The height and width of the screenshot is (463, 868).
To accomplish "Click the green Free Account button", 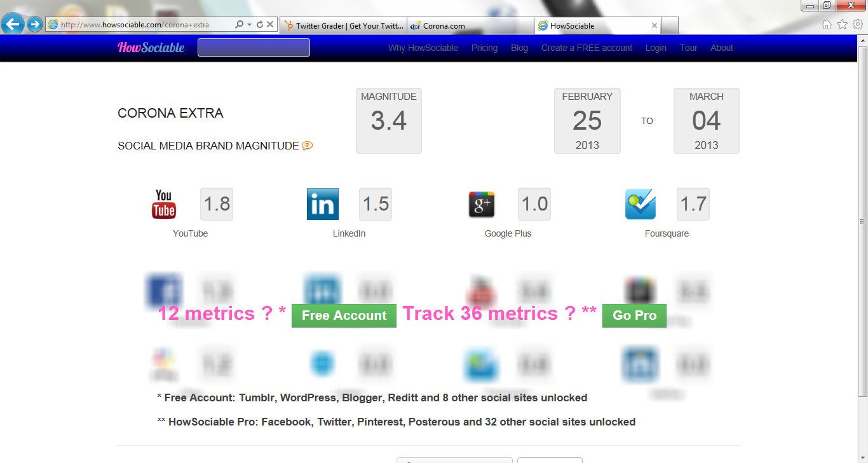I will point(344,315).
